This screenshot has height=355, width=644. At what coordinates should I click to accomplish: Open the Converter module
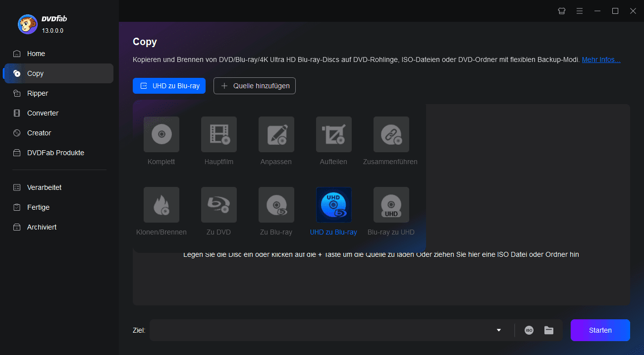pos(58,113)
